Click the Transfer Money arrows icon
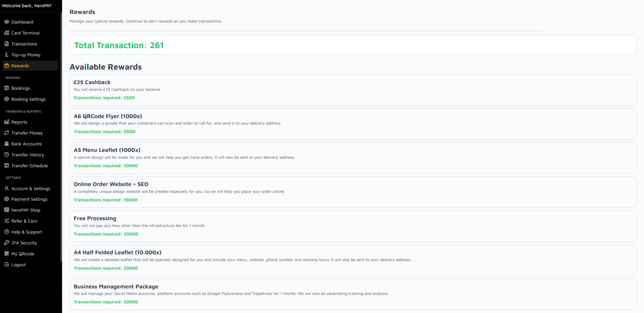 (6, 133)
